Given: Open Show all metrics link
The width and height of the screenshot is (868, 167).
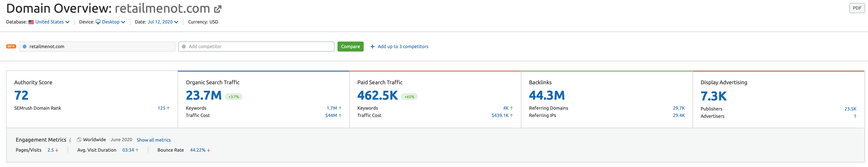Looking at the screenshot, I should [x=154, y=140].
